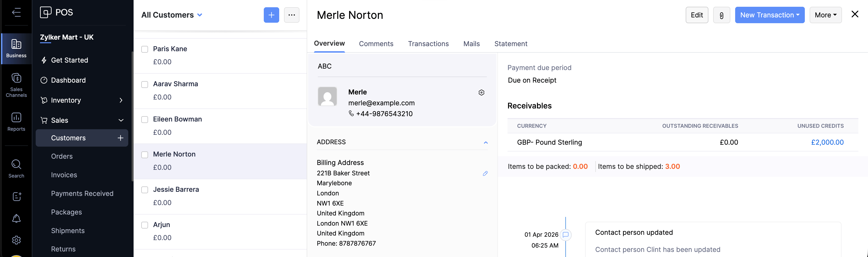Open the Mails tab
The image size is (868, 257).
pos(471,43)
